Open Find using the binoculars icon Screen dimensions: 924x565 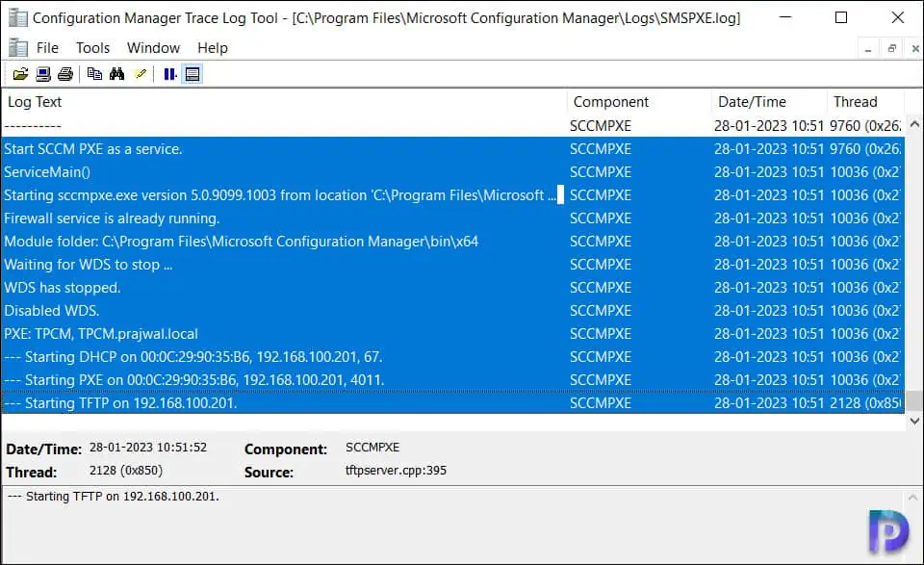pos(116,74)
